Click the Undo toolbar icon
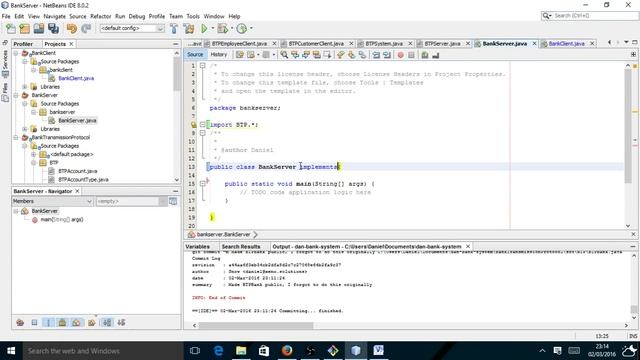640x360 pixels. coord(72,28)
